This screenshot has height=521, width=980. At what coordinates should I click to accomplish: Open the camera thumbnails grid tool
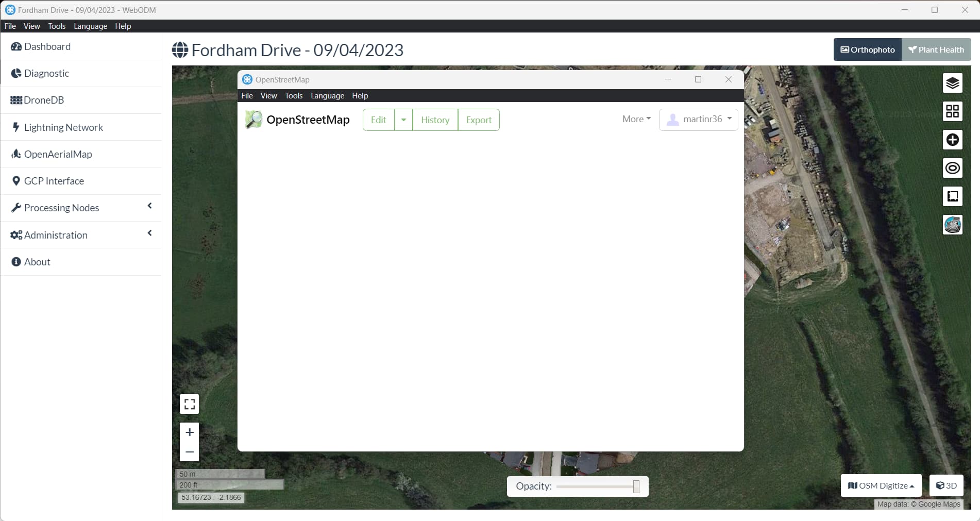(953, 111)
